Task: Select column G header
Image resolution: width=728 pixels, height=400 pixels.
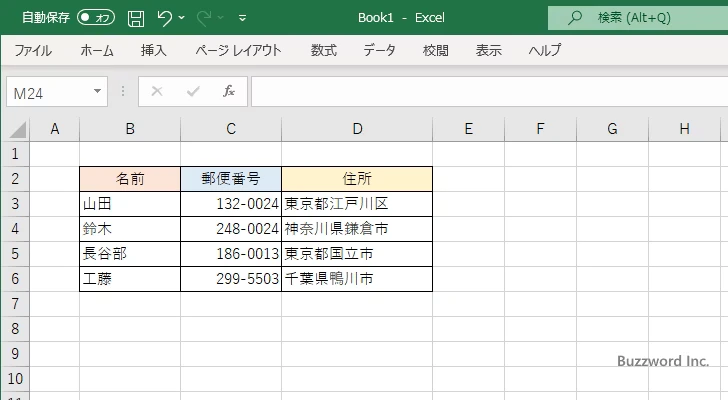Action: tap(612, 129)
